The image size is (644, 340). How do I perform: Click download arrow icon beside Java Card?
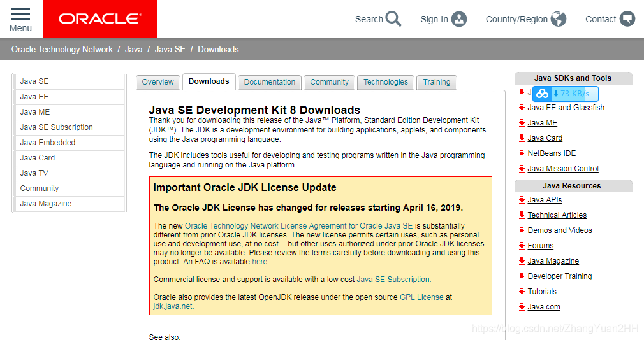522,138
